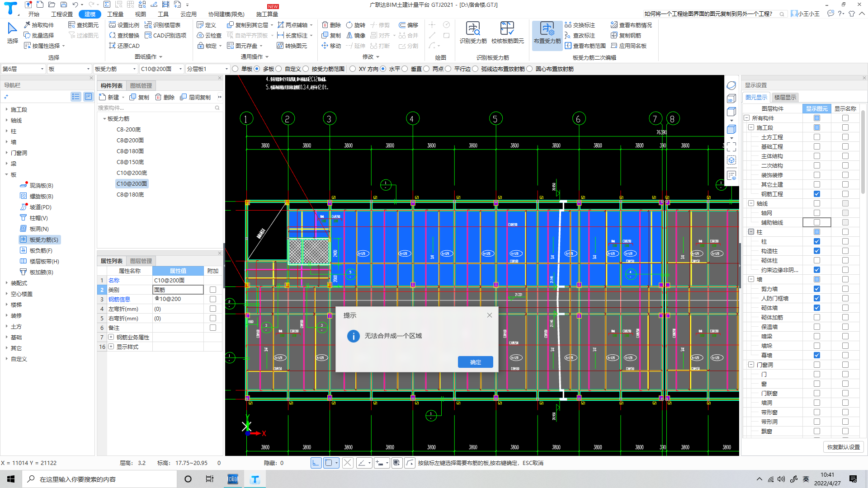
Task: Open the 视图 ribbon tab
Action: pos(141,14)
